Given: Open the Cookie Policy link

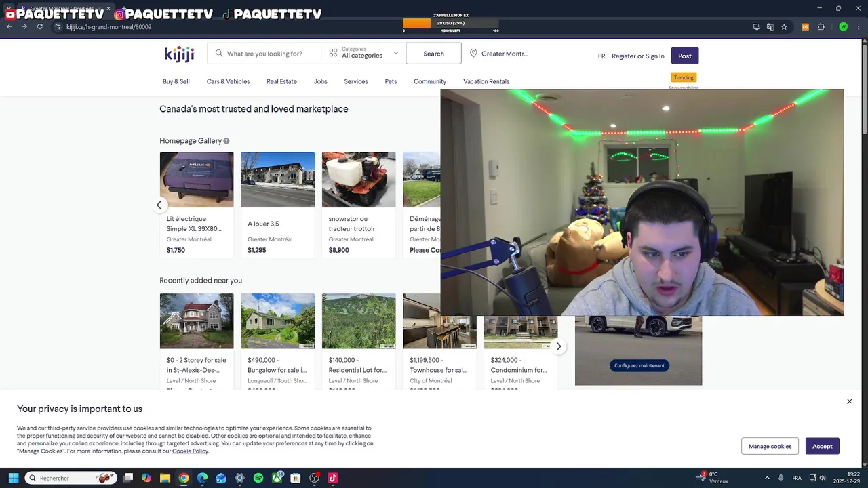Looking at the screenshot, I should pyautogui.click(x=190, y=451).
